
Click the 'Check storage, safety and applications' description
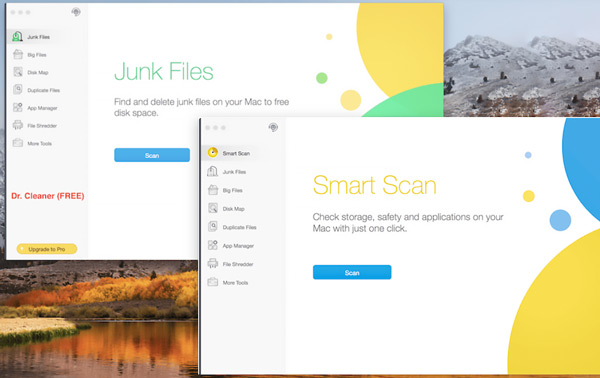pyautogui.click(x=408, y=223)
